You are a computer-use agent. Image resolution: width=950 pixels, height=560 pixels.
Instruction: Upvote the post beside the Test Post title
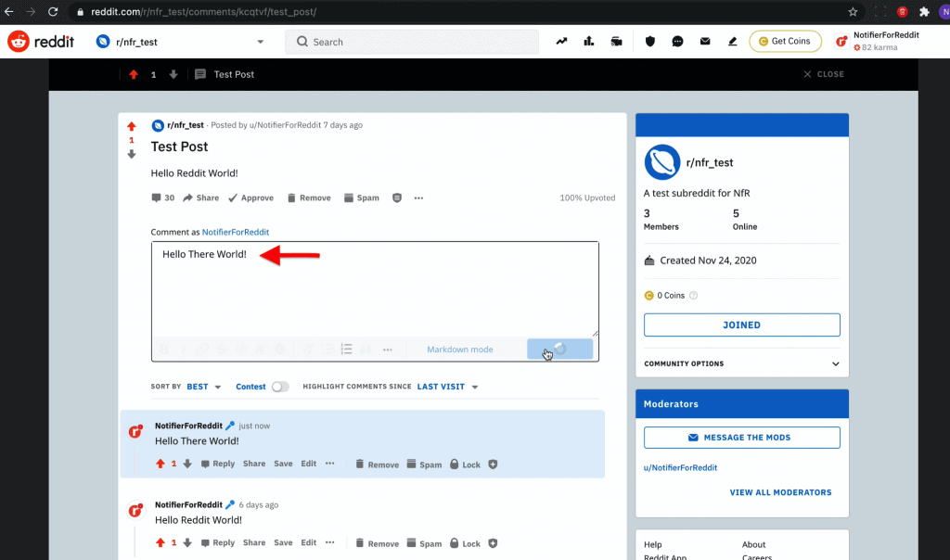click(x=132, y=126)
